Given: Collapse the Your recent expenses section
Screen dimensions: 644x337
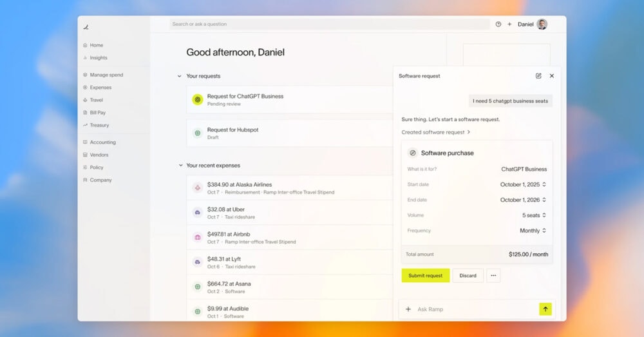Looking at the screenshot, I should 180,166.
